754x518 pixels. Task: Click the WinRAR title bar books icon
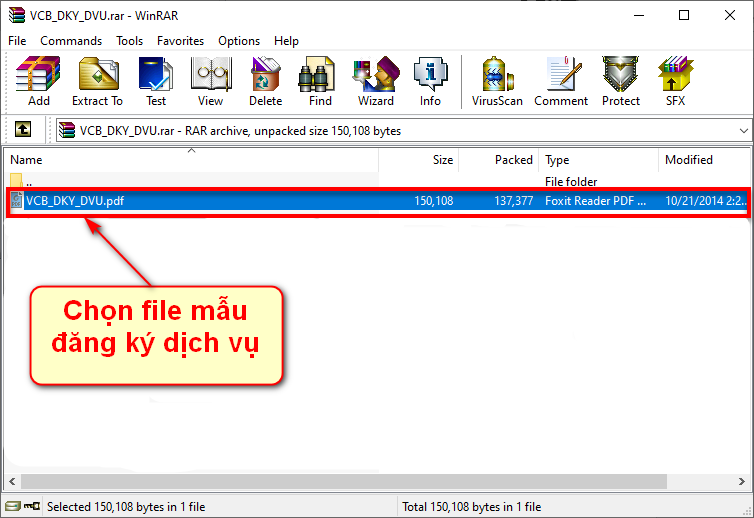(x=17, y=15)
